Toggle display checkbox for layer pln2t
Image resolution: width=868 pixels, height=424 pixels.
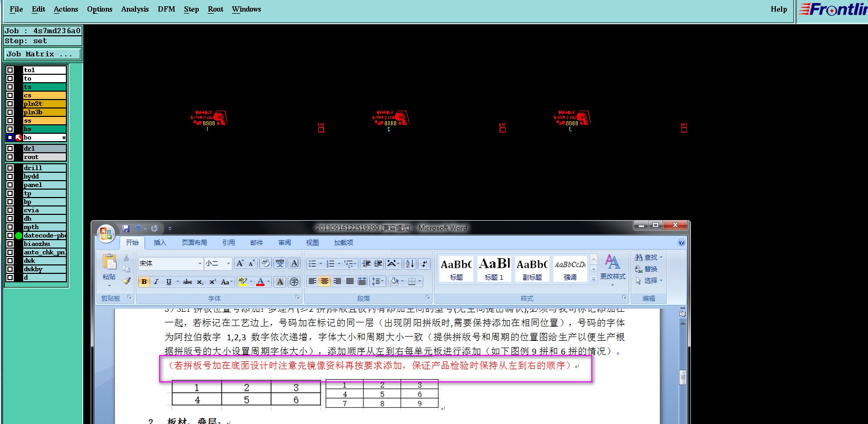tap(10, 104)
